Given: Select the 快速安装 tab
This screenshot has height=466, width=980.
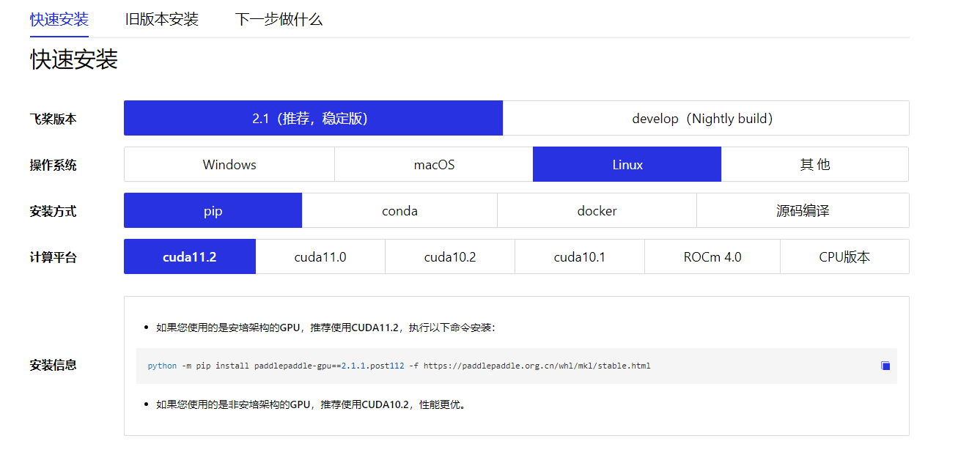Looking at the screenshot, I should click(x=59, y=20).
